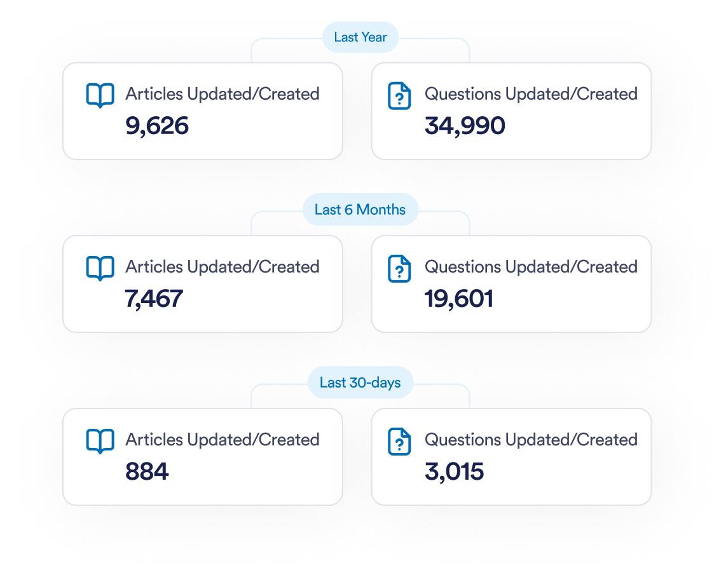This screenshot has height=582, width=728.
Task: Click the book icon in Last 30-days articles card
Action: coord(100,442)
